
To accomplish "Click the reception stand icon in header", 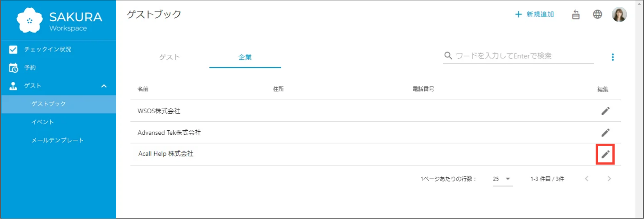I will tap(576, 14).
